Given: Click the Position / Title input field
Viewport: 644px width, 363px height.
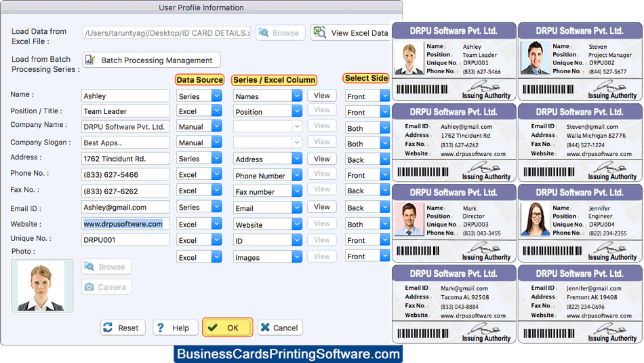Looking at the screenshot, I should pos(125,111).
